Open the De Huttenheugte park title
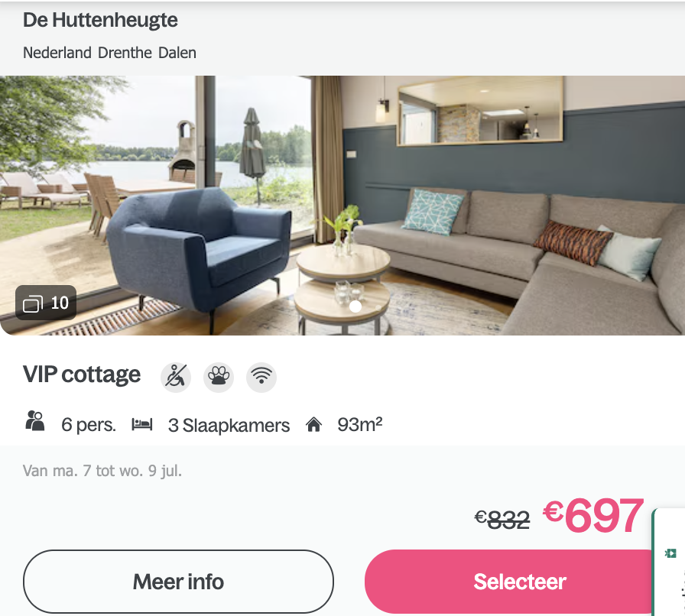Screen dimensions: 685x616 point(100,20)
